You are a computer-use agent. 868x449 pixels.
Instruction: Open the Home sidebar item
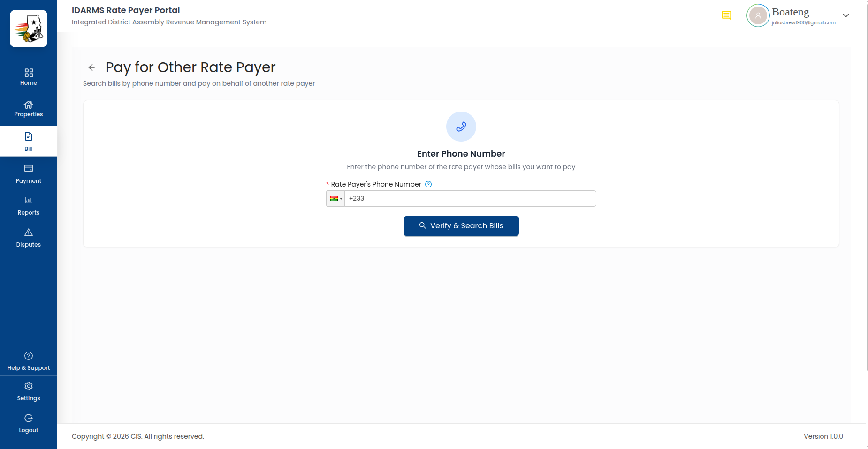(29, 77)
